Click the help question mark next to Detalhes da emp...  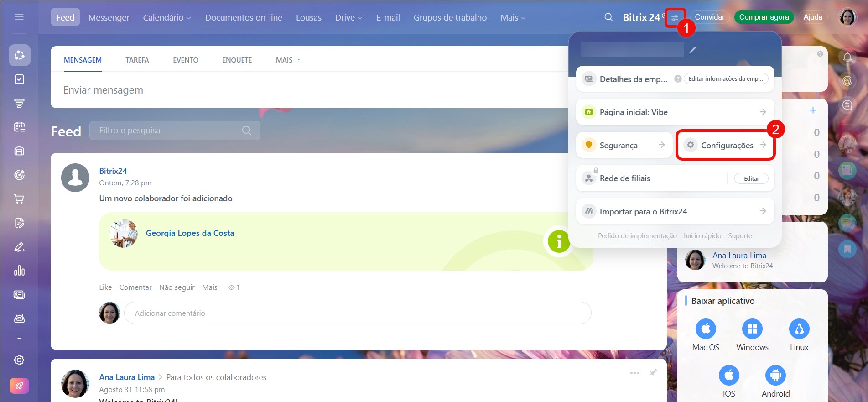coord(678,78)
